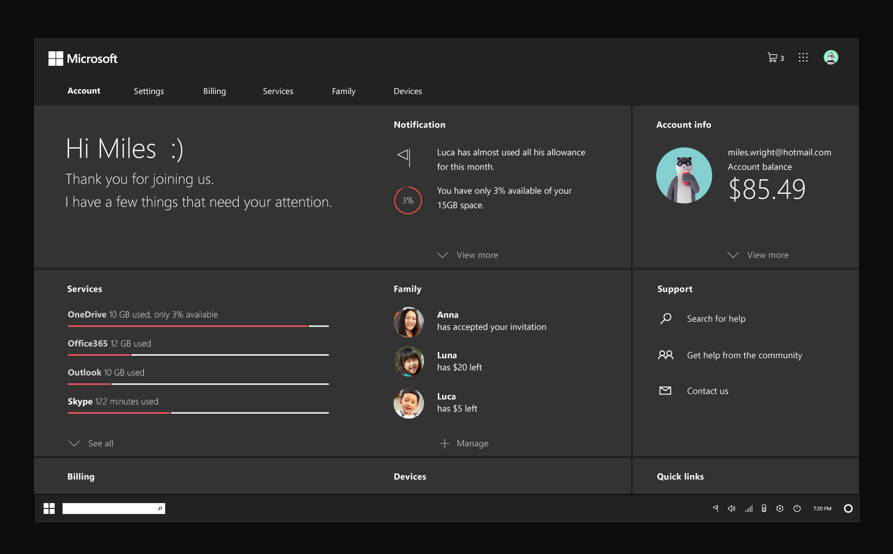The height and width of the screenshot is (554, 893).
Task: Click the community people icon
Action: [x=666, y=355]
